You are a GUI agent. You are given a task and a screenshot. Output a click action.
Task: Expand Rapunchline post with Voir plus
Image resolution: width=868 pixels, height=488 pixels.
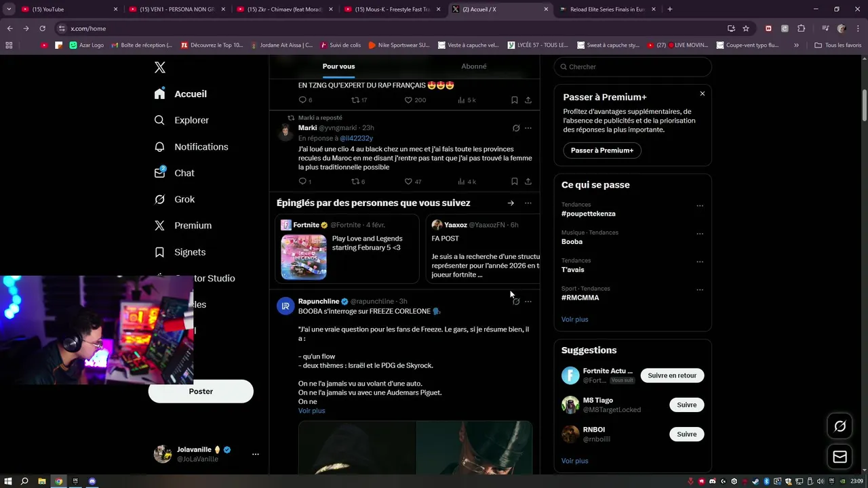click(x=312, y=411)
